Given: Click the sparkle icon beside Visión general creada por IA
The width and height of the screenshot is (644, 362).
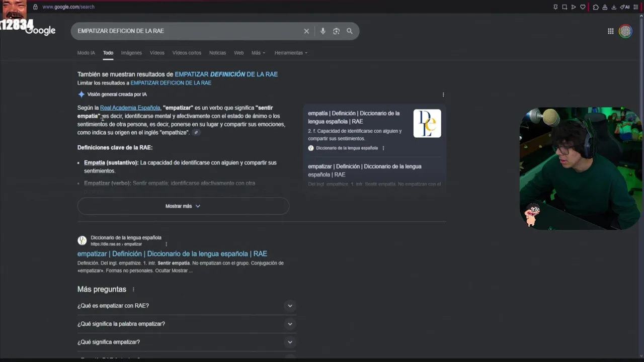Looking at the screenshot, I should tap(82, 95).
